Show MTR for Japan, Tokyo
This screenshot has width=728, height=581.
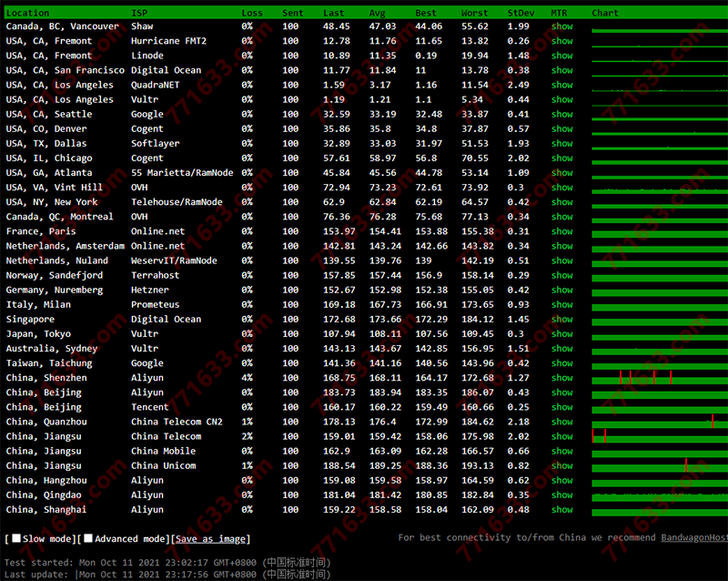(561, 333)
